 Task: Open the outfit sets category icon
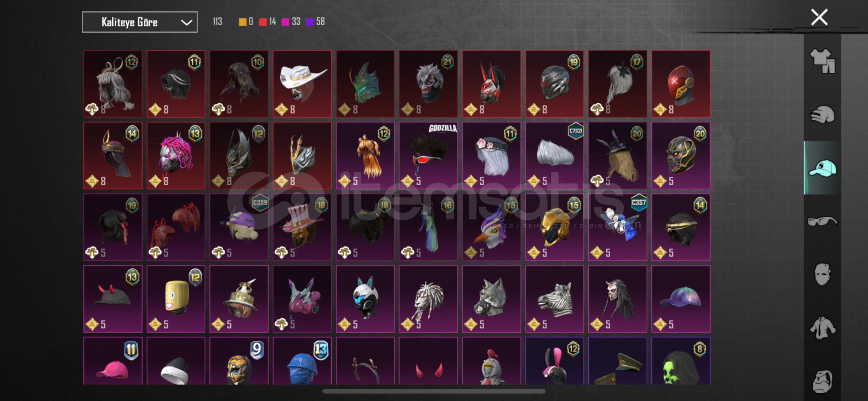(822, 61)
